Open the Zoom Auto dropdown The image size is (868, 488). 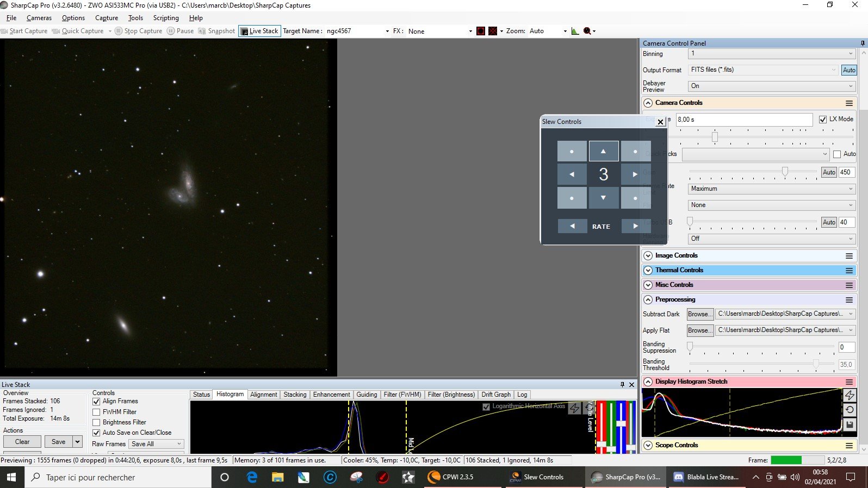[x=548, y=31]
